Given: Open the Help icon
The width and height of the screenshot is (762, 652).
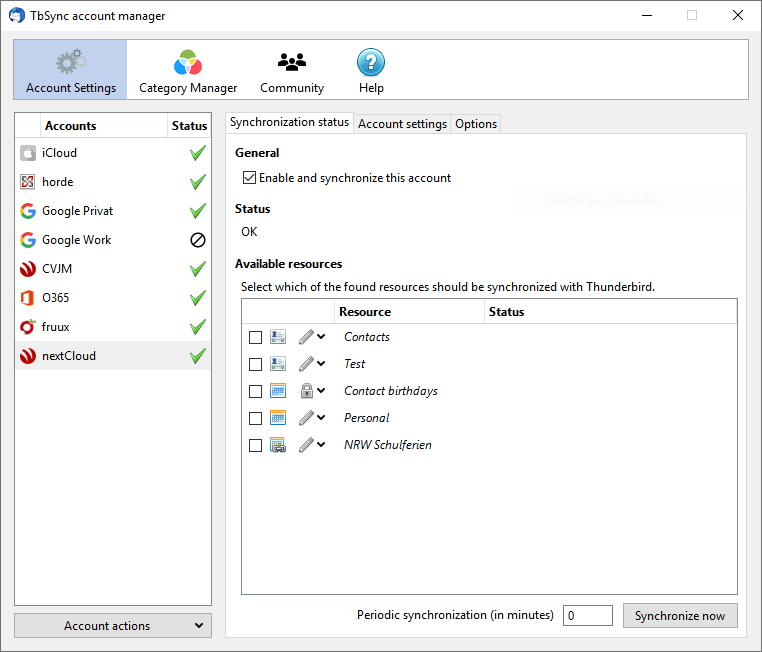Looking at the screenshot, I should coord(371,63).
